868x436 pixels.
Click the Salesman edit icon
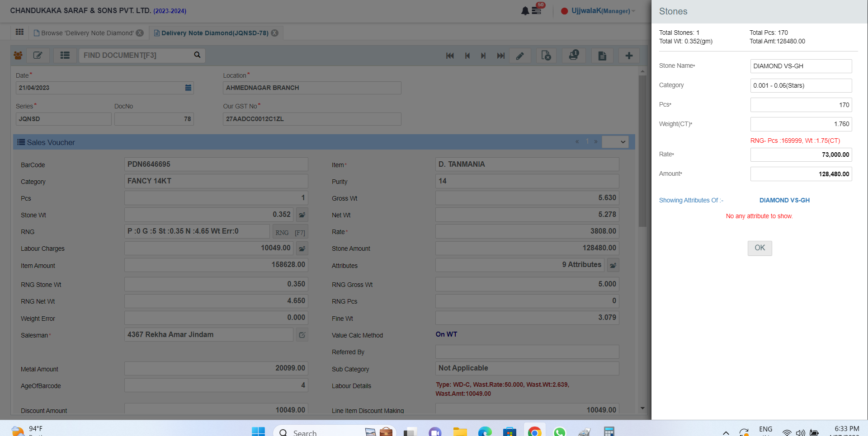[x=302, y=335]
